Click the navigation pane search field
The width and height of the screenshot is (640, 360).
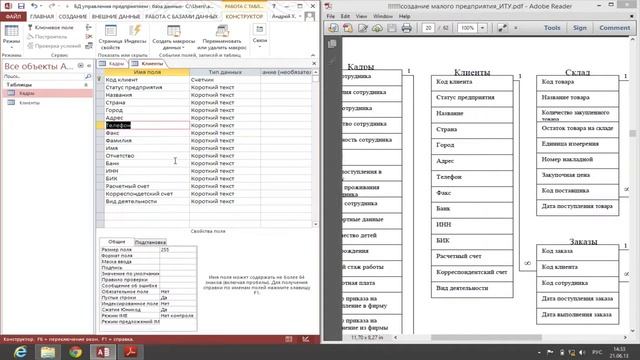pyautogui.click(x=44, y=76)
